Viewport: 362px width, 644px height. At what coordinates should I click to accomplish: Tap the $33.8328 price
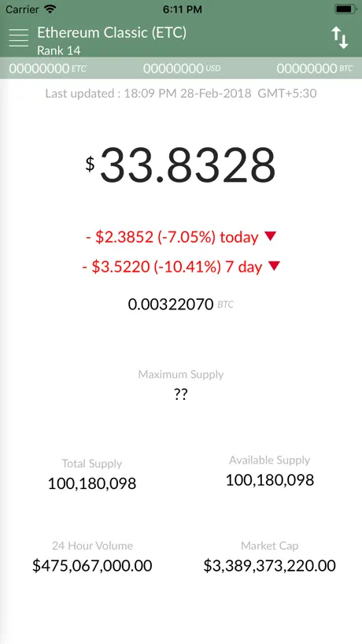pyautogui.click(x=180, y=165)
